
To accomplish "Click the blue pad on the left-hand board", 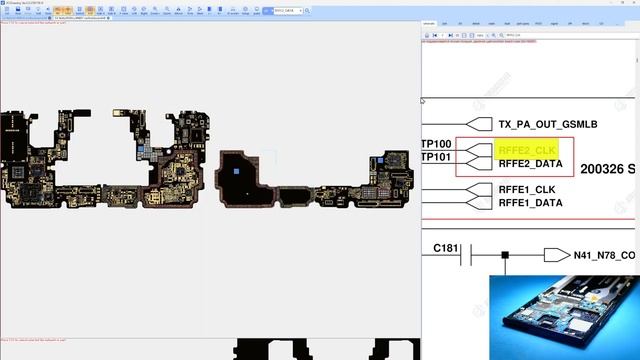I will (x=141, y=149).
